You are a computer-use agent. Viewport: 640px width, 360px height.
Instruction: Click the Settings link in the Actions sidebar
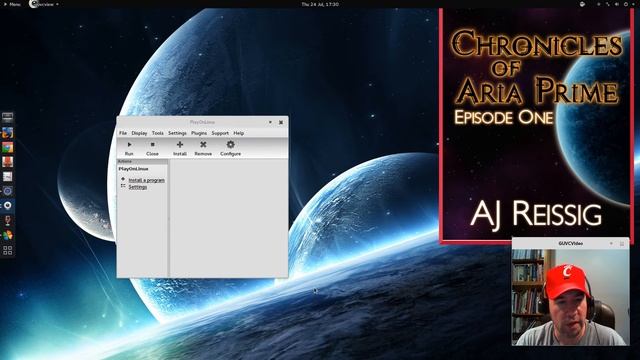tap(138, 187)
